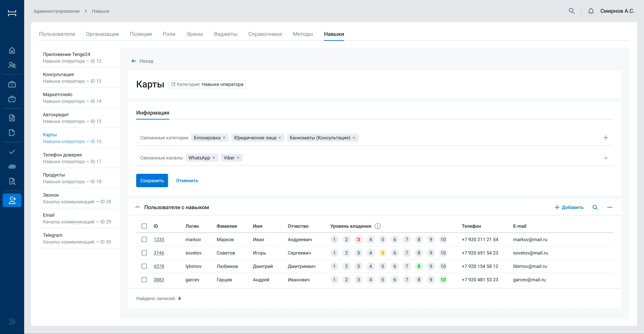Open global search magnifier in header

[572, 11]
